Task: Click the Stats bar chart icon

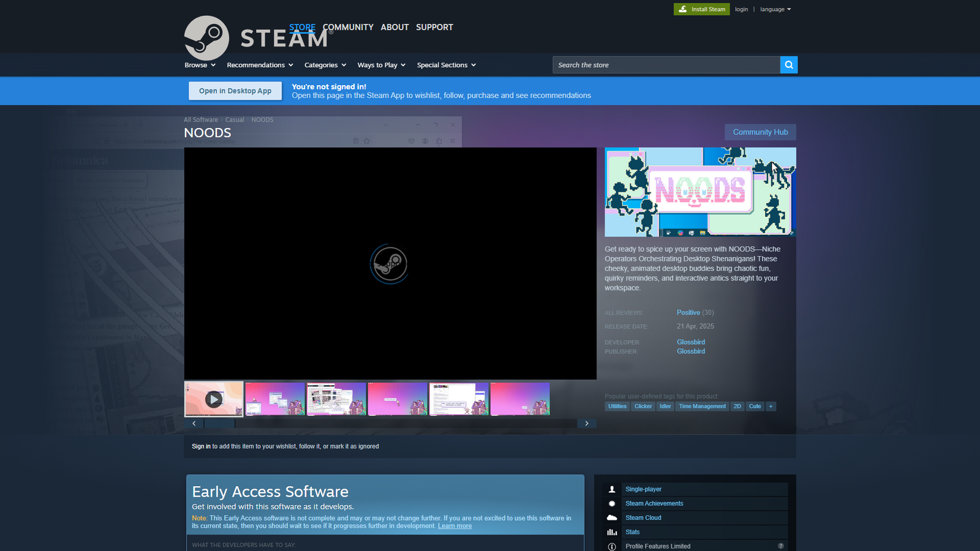Action: coord(611,531)
